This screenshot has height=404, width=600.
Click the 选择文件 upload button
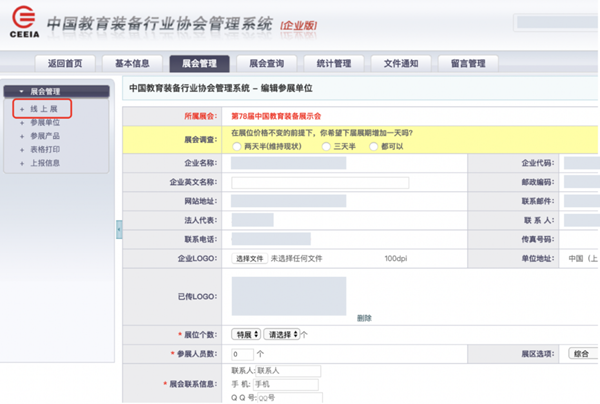pyautogui.click(x=249, y=258)
